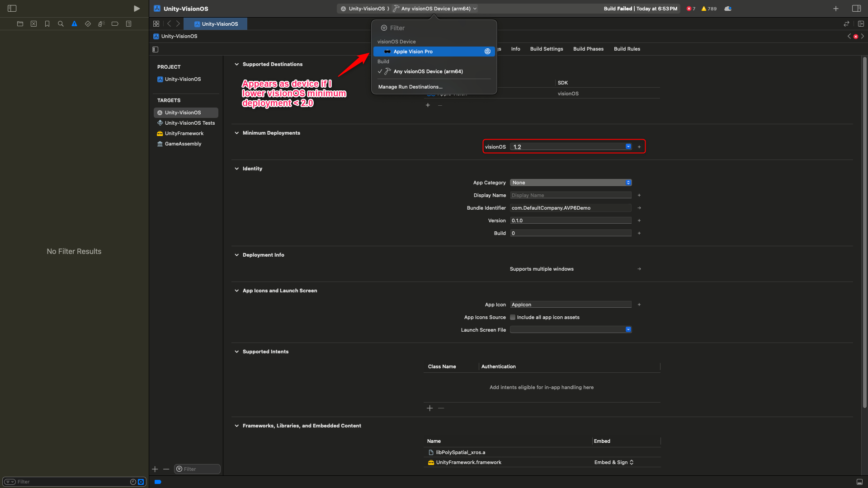The height and width of the screenshot is (488, 868).
Task: Add a supported intent with plus
Action: click(x=430, y=408)
